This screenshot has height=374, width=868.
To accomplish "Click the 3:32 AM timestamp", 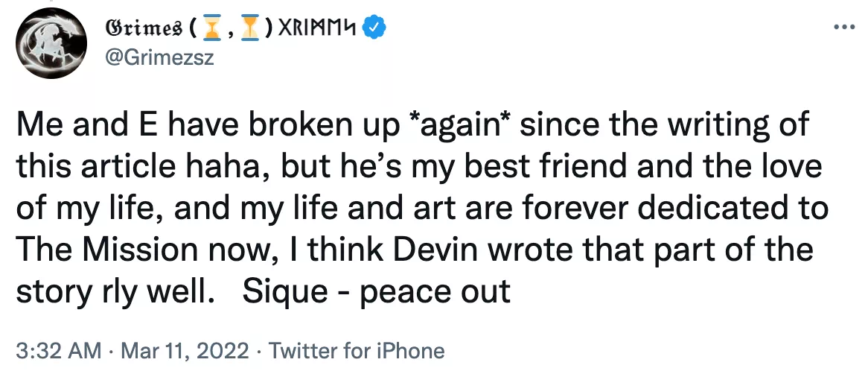I will pyautogui.click(x=59, y=351).
